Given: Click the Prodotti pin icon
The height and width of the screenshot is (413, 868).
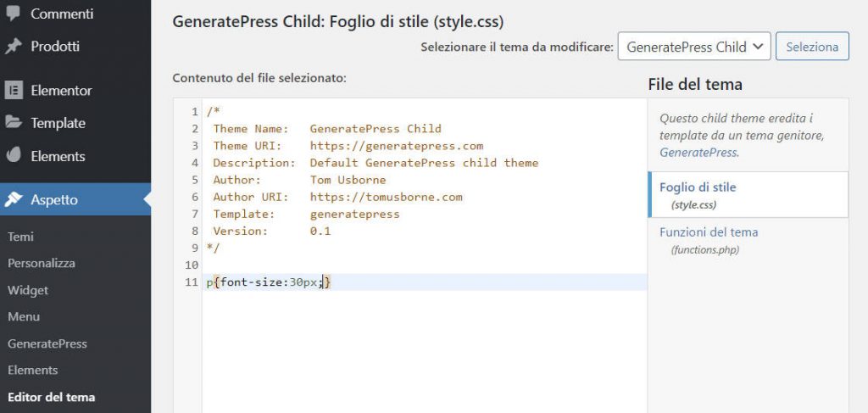Looking at the screenshot, I should tap(14, 47).
